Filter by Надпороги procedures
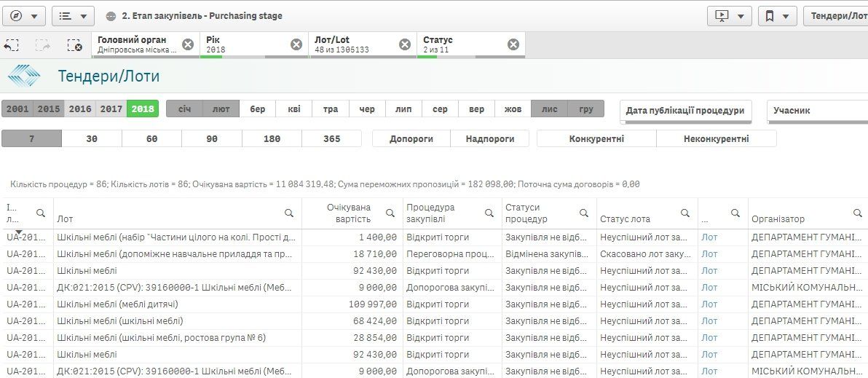The image size is (868, 378). tap(490, 138)
